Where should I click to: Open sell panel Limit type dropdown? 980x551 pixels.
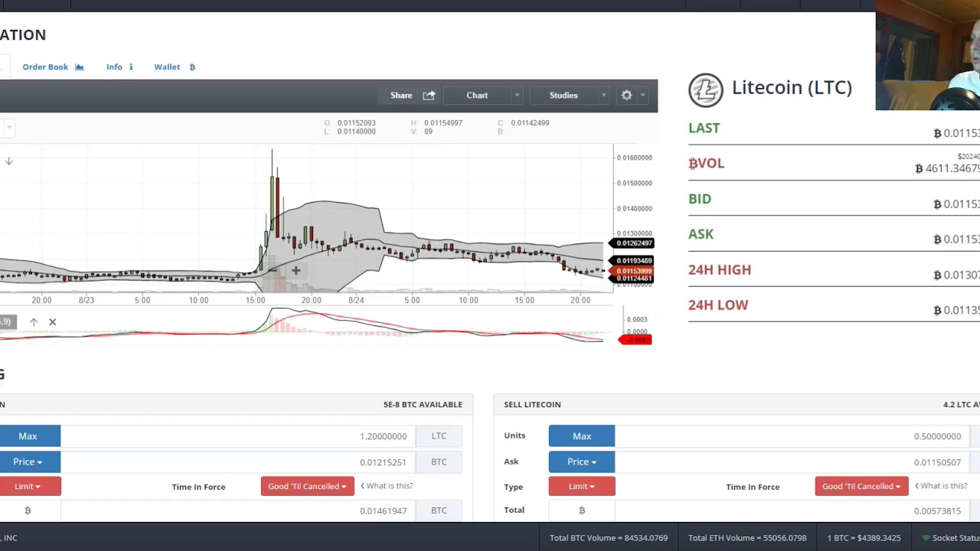582,486
